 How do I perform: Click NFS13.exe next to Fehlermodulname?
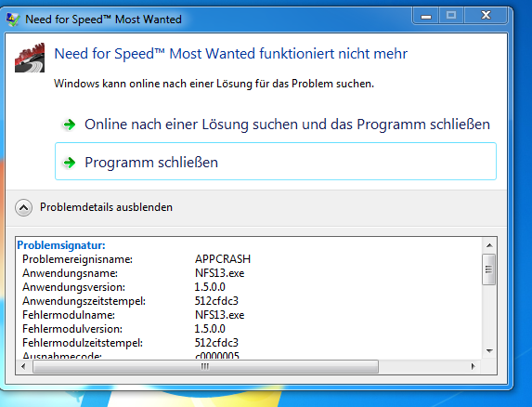tap(219, 315)
